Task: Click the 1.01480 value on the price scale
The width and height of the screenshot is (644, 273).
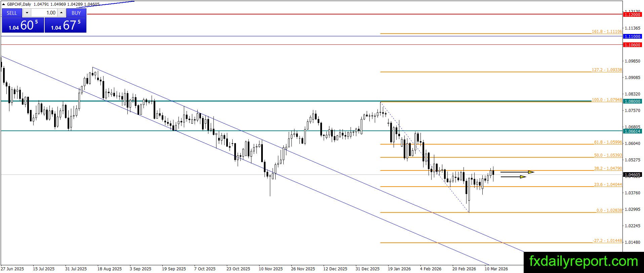Action: (x=632, y=242)
